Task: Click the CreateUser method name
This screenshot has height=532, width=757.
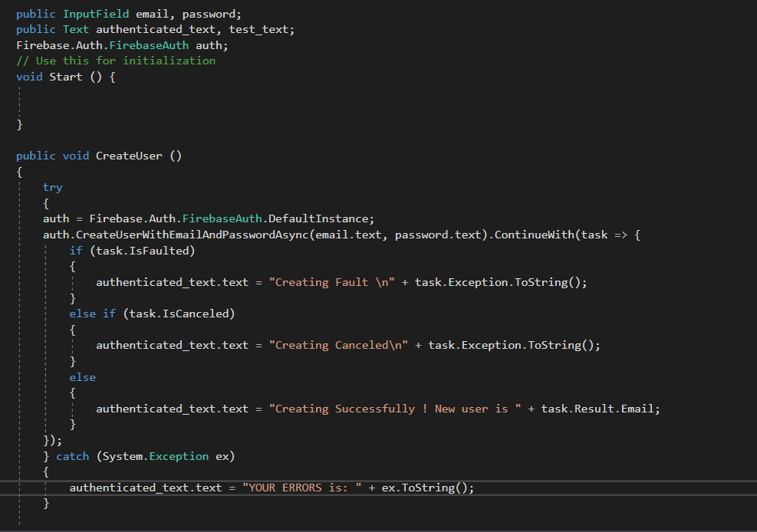Action: (x=129, y=156)
